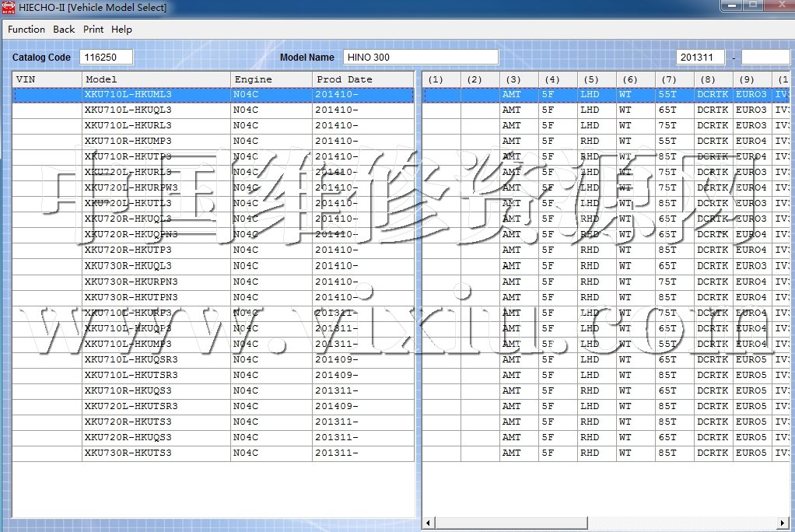The width and height of the screenshot is (795, 532).
Task: Click the Model Name field showing HINO 300
Action: 420,58
